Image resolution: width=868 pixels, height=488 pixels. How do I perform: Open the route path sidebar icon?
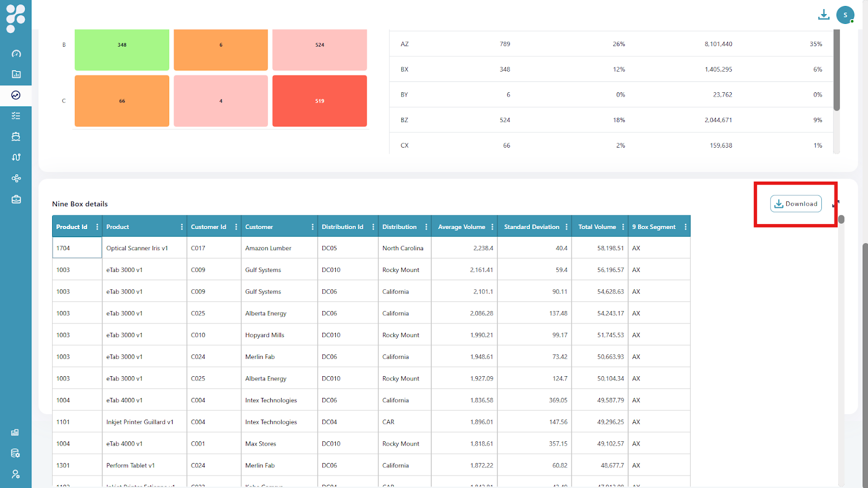16,157
